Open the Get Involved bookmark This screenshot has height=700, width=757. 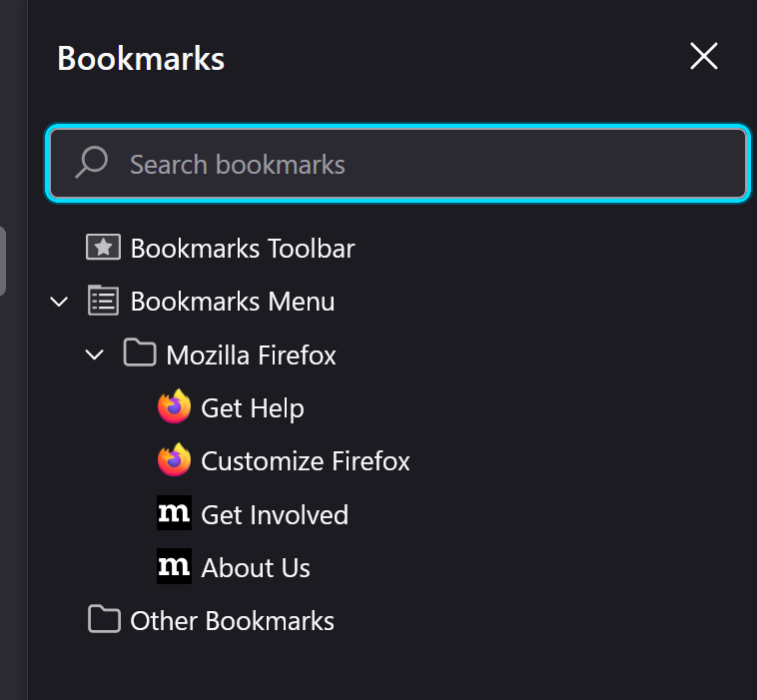click(275, 514)
